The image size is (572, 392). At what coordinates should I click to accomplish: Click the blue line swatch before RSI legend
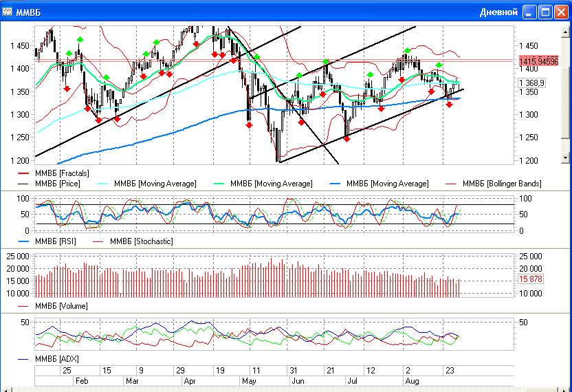[23, 241]
